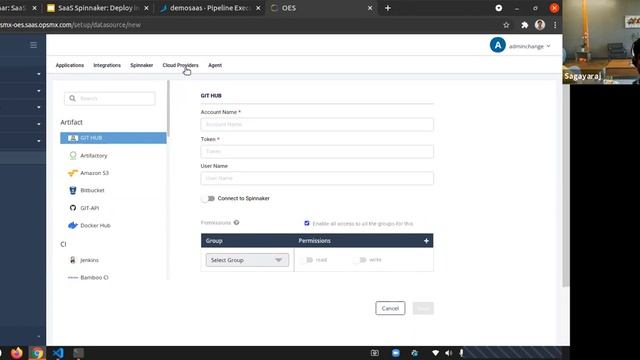The height and width of the screenshot is (360, 640).
Task: Open the terminal taskbar icon
Action: [78, 353]
